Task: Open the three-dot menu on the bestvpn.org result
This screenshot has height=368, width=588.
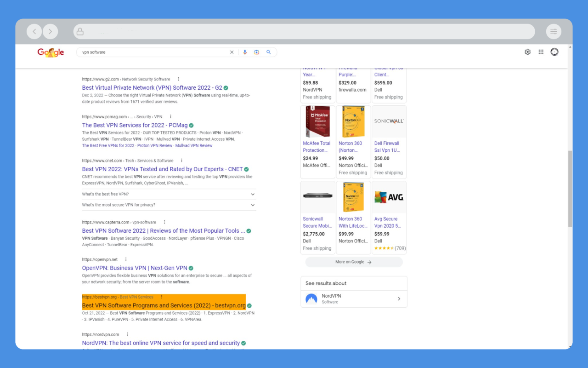Action: click(x=161, y=297)
